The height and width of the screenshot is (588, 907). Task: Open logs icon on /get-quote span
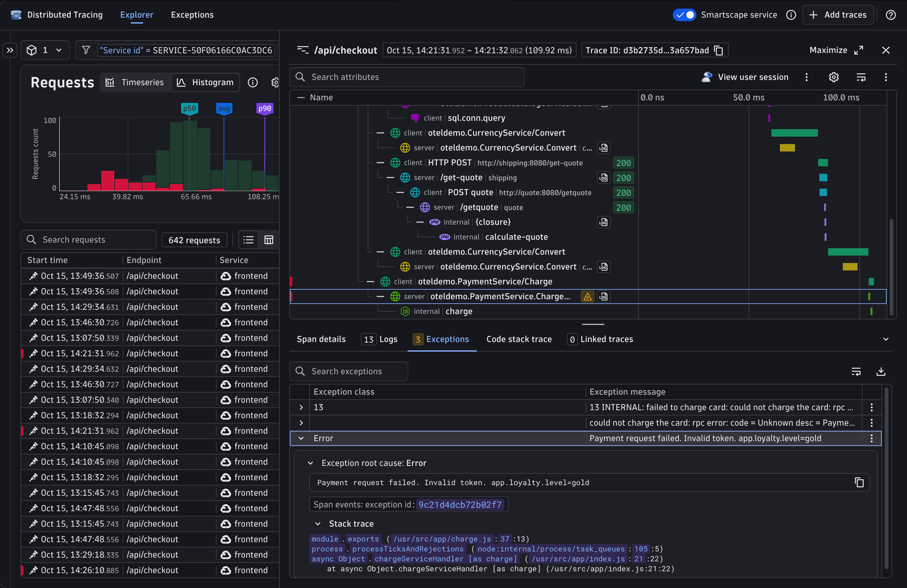click(x=603, y=178)
